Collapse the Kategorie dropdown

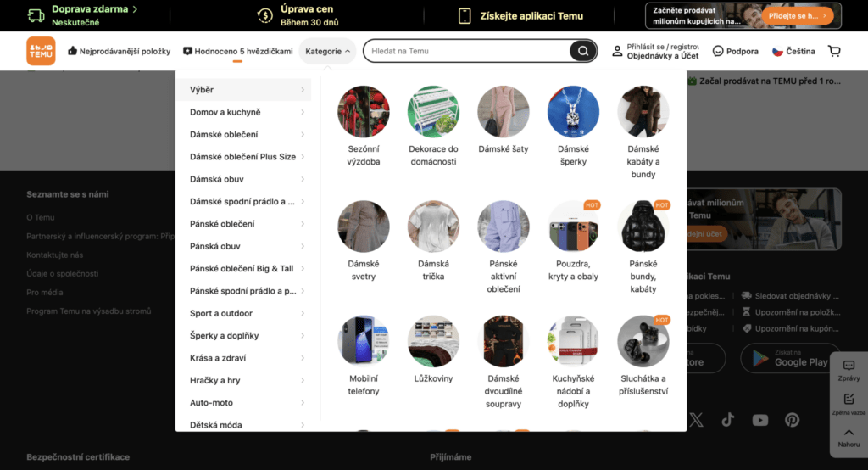[x=327, y=51]
